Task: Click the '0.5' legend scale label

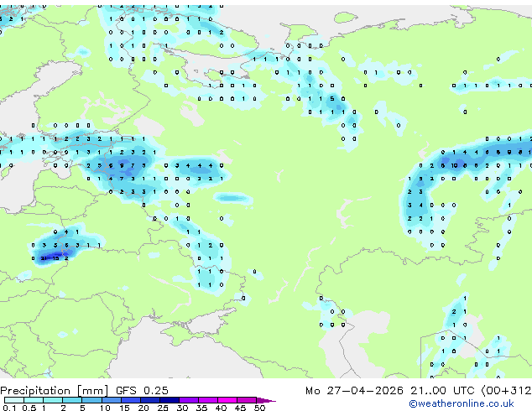Action: point(29,408)
